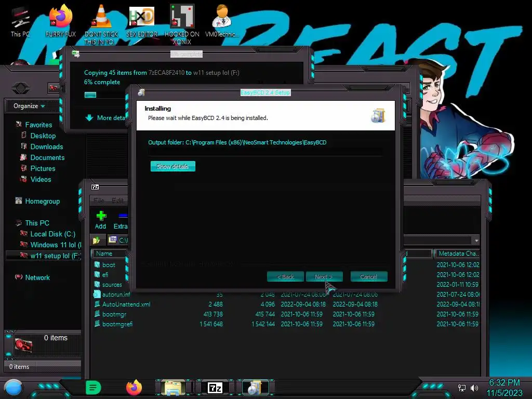The height and width of the screenshot is (399, 532).
Task: Click the Back button in EasyBCD Setup
Action: (x=285, y=276)
